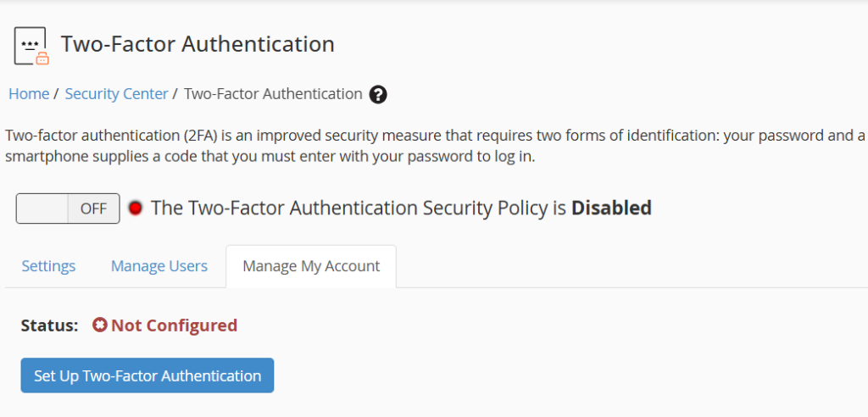Viewport: 868px width, 417px height.
Task: Click the OFF label on the policy switch
Action: pos(93,208)
